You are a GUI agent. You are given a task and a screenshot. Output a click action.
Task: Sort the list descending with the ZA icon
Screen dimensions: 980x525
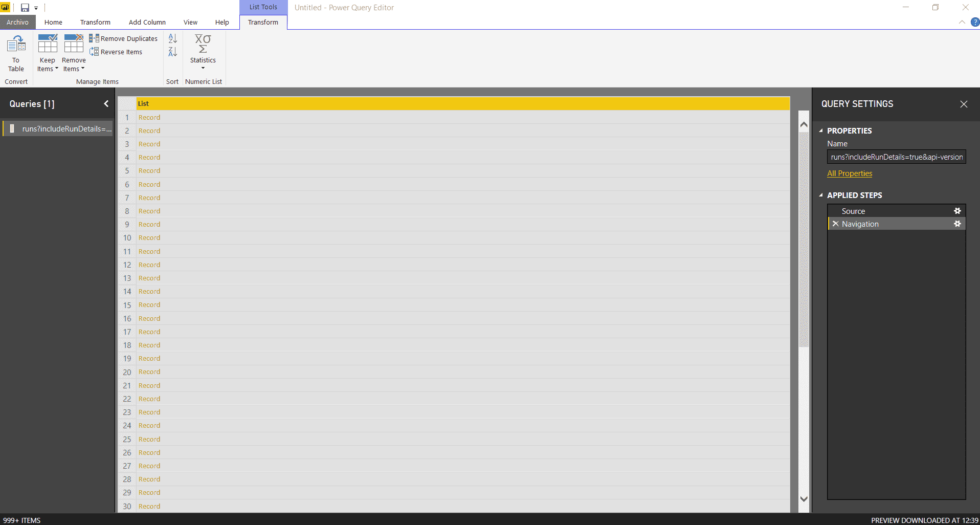(172, 52)
